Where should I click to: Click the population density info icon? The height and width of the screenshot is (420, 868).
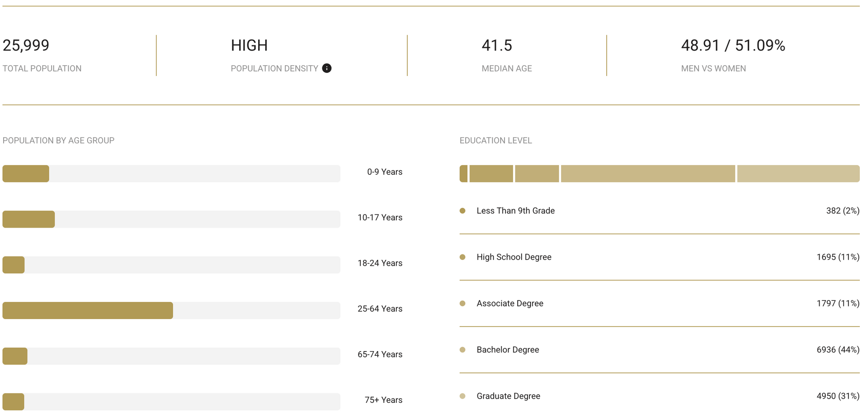326,68
